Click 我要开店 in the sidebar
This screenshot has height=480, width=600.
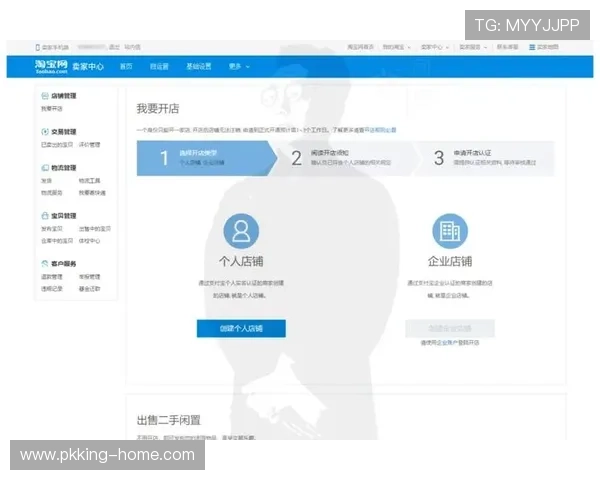[52, 109]
